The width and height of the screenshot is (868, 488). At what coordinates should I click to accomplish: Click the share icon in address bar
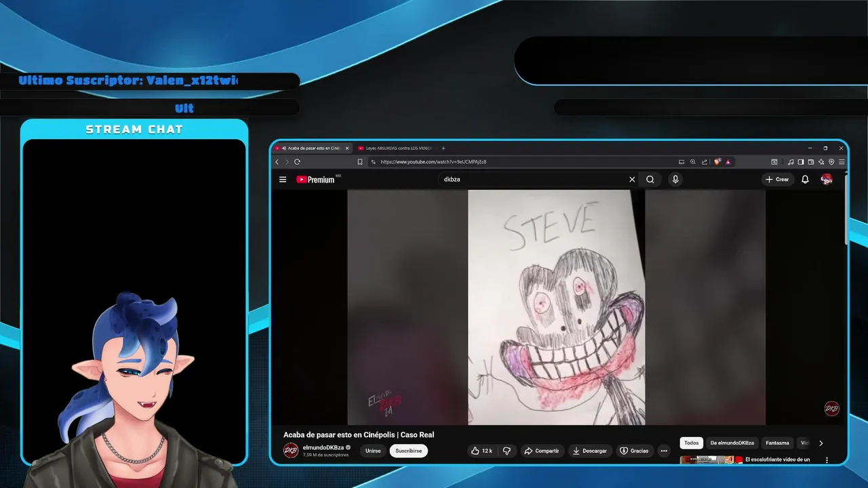click(705, 162)
